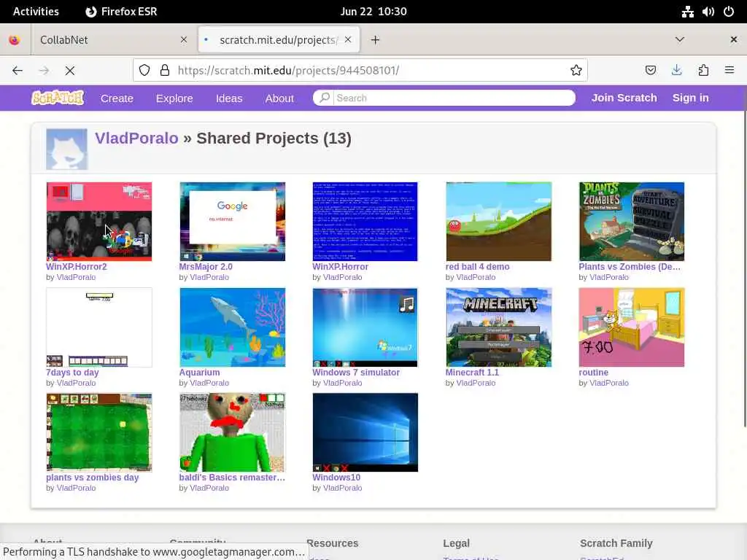Open the plants vs zombies day thumbnail
The width and height of the screenshot is (747, 560).
[x=99, y=432]
